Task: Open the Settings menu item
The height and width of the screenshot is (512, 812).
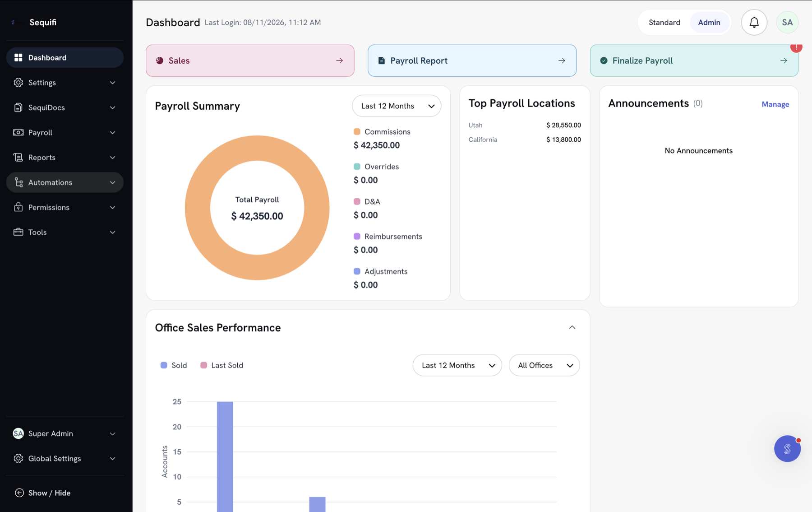Action: (x=65, y=83)
